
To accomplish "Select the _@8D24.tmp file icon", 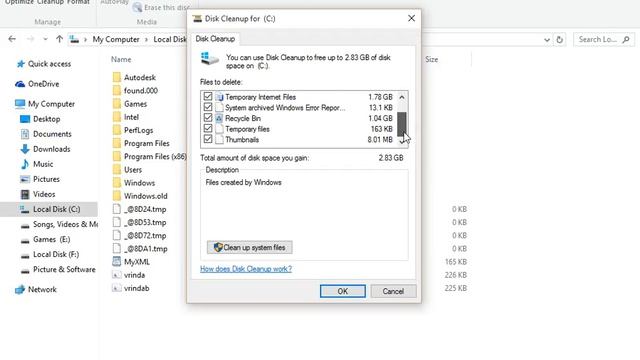I will pos(117,209).
